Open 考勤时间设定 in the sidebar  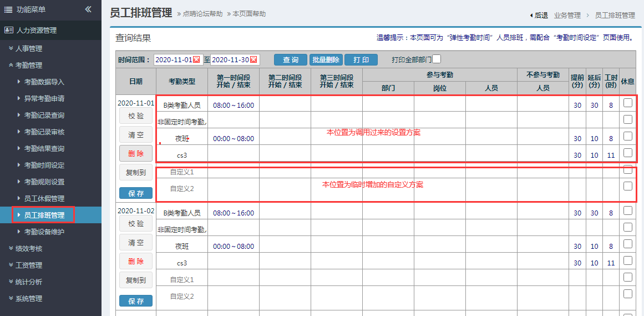pyautogui.click(x=44, y=165)
